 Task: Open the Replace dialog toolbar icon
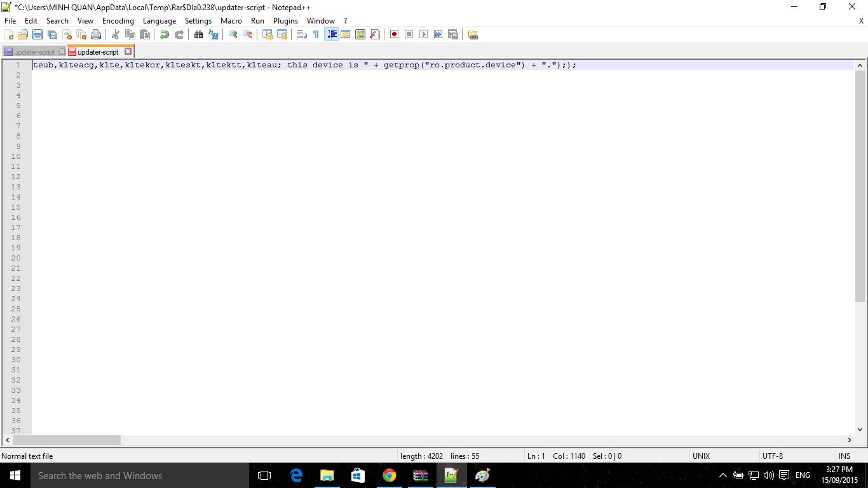coord(214,34)
